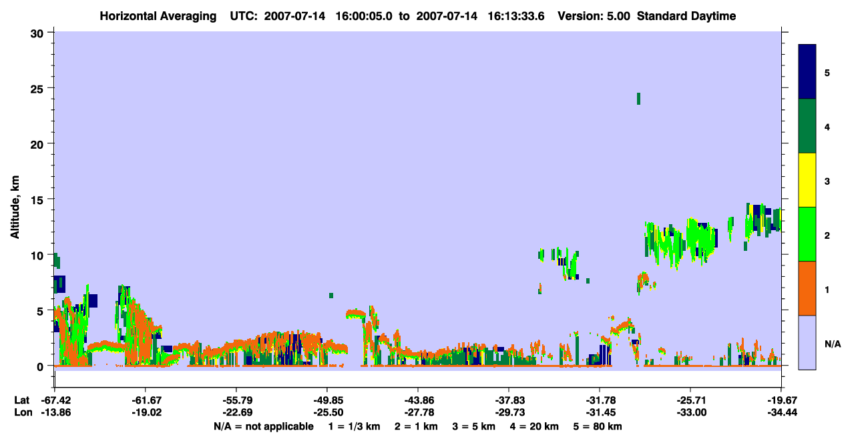This screenshot has width=868, height=445.
Task: Click the 'Lon' row label
Action: tap(22, 413)
